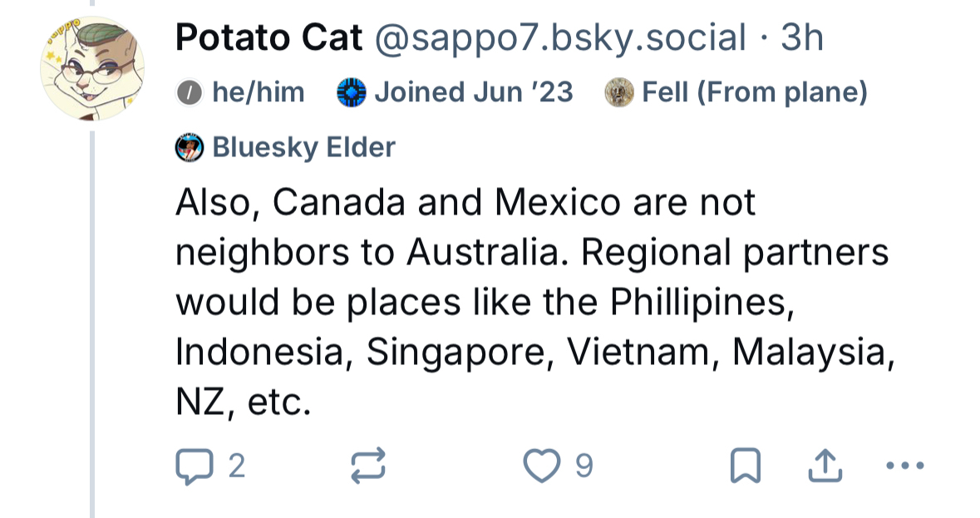Image resolution: width=980 pixels, height=518 pixels.
Task: Repost this post using the arrows icon
Action: click(367, 466)
